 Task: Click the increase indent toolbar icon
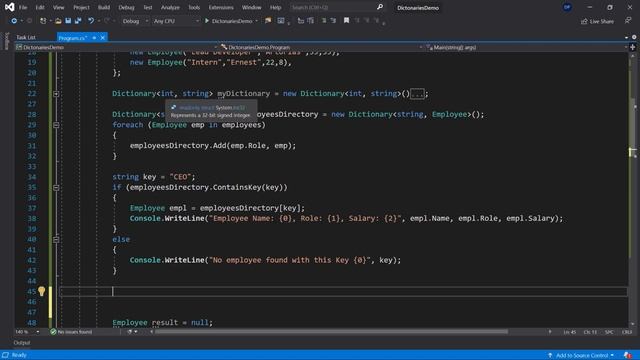pyautogui.click(x=333, y=21)
